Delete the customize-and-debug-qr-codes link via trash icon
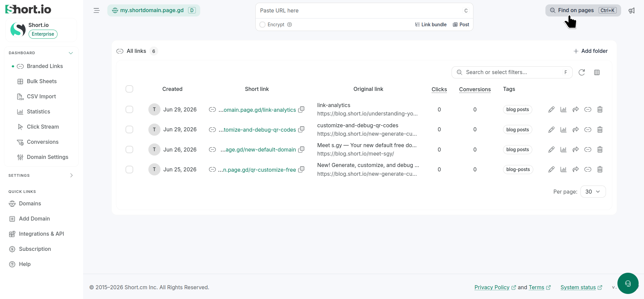 [600, 130]
